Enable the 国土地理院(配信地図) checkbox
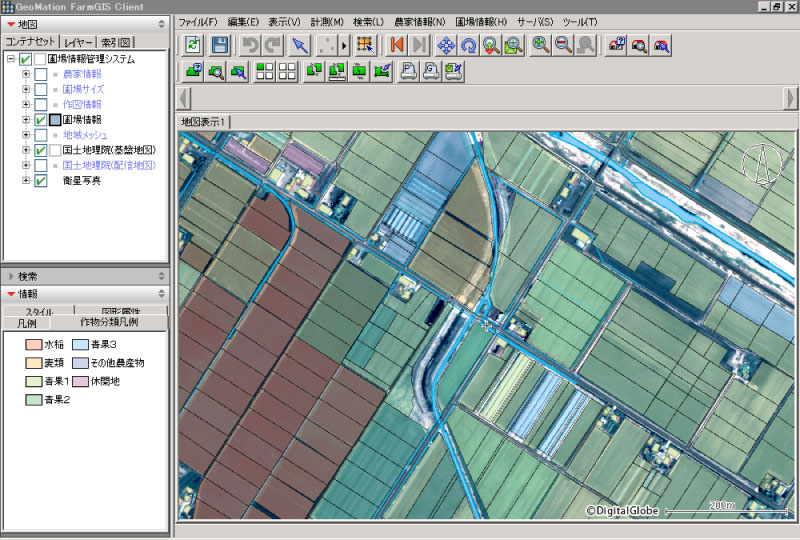The height and width of the screenshot is (540, 800). pyautogui.click(x=41, y=166)
